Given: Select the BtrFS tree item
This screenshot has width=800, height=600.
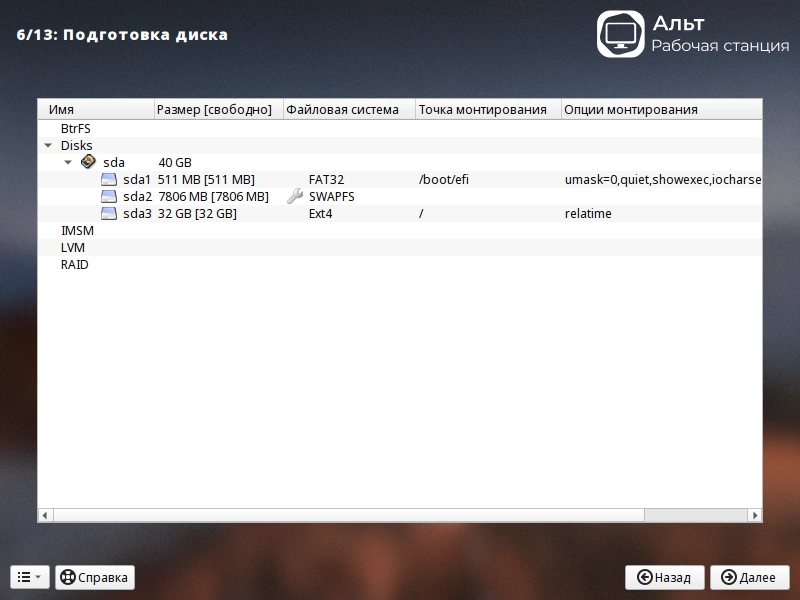Looking at the screenshot, I should tap(76, 129).
